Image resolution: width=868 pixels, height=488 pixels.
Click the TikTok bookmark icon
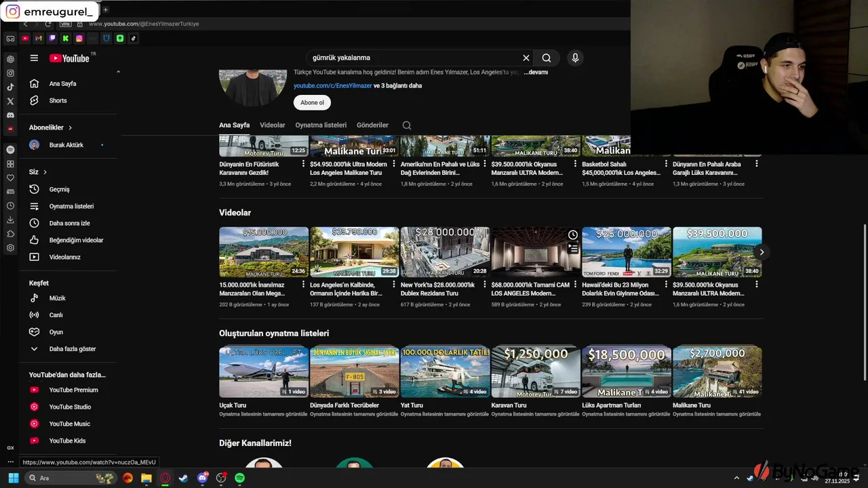134,39
